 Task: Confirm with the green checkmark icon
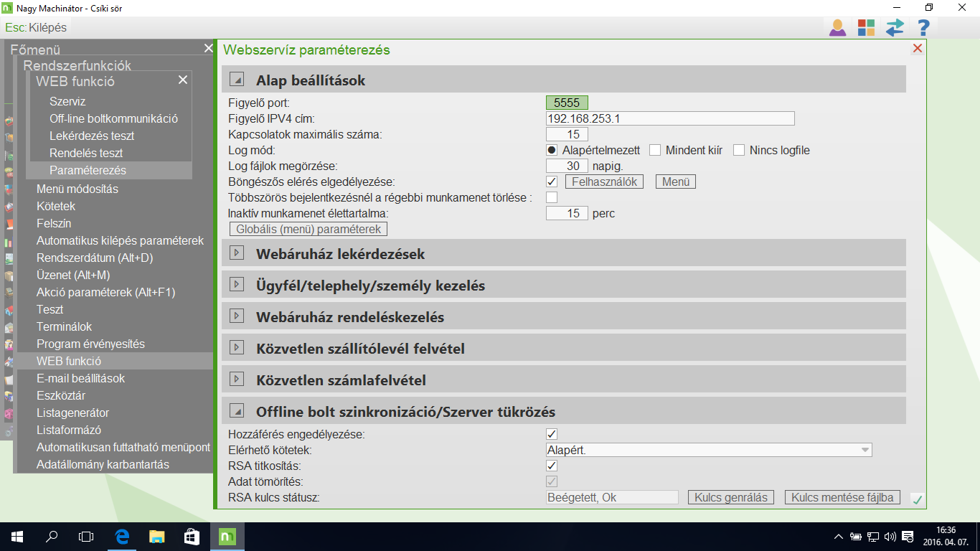917,499
